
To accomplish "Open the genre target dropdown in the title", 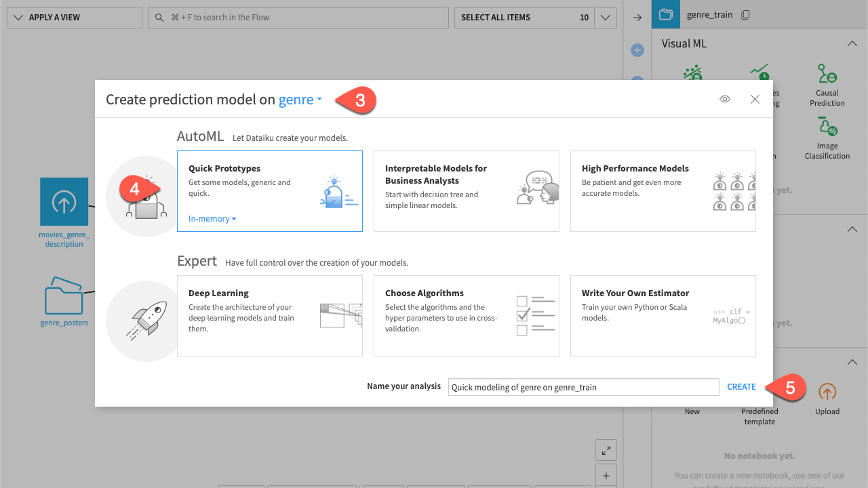I will [x=300, y=99].
